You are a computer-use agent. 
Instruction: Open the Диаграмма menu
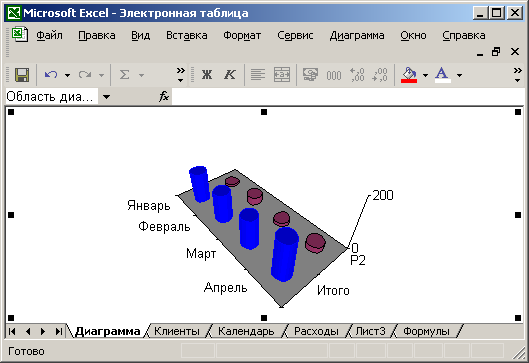click(x=357, y=35)
